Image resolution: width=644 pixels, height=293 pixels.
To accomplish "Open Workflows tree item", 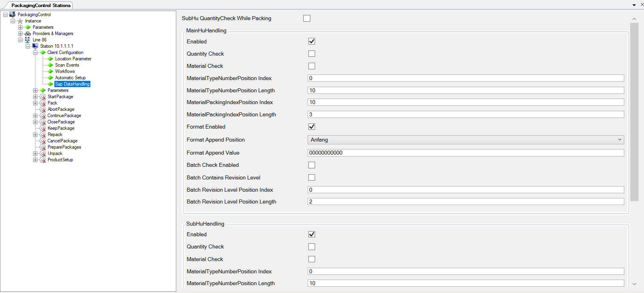I will point(65,71).
